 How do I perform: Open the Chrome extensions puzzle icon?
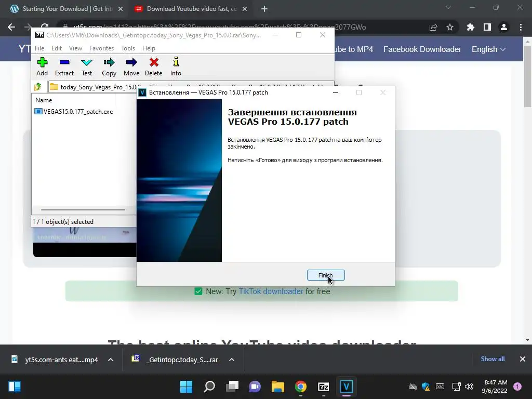(x=471, y=27)
